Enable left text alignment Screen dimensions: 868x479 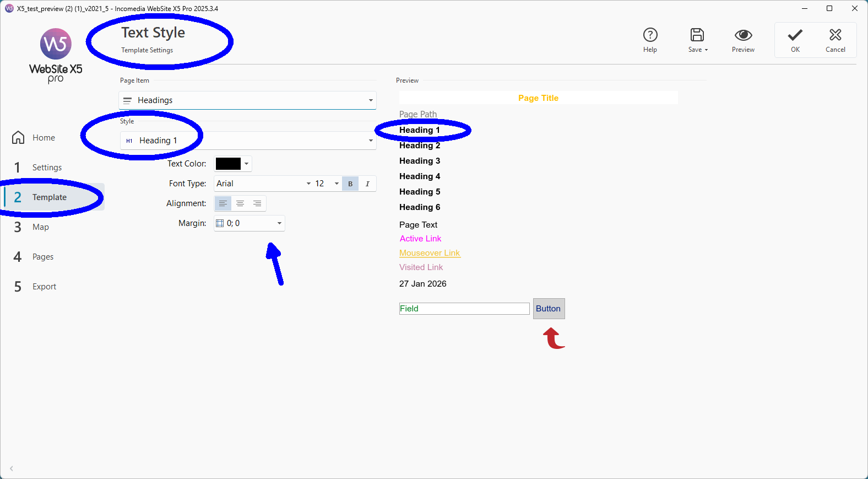(223, 203)
